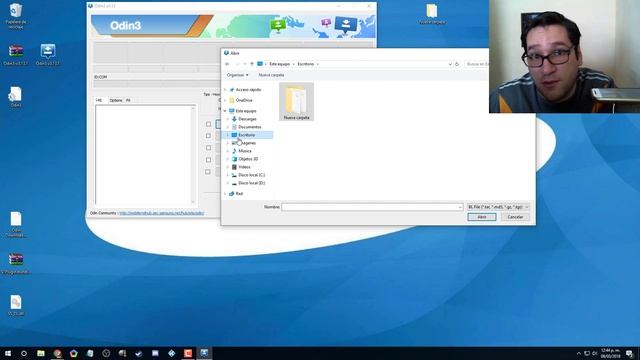This screenshot has width=640, height=360.
Task: Open the Windows Start menu
Action: click(x=8, y=353)
